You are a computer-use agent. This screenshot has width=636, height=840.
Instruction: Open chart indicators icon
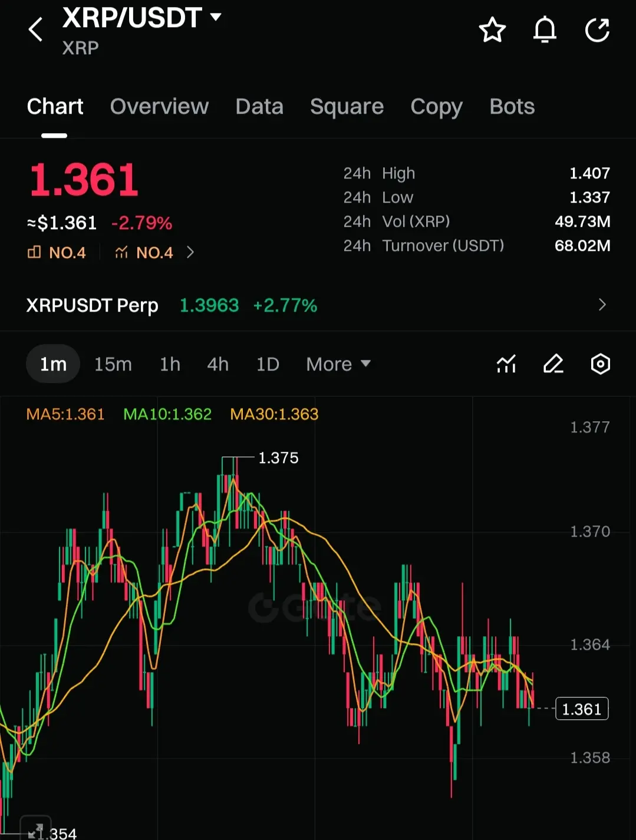pos(506,364)
